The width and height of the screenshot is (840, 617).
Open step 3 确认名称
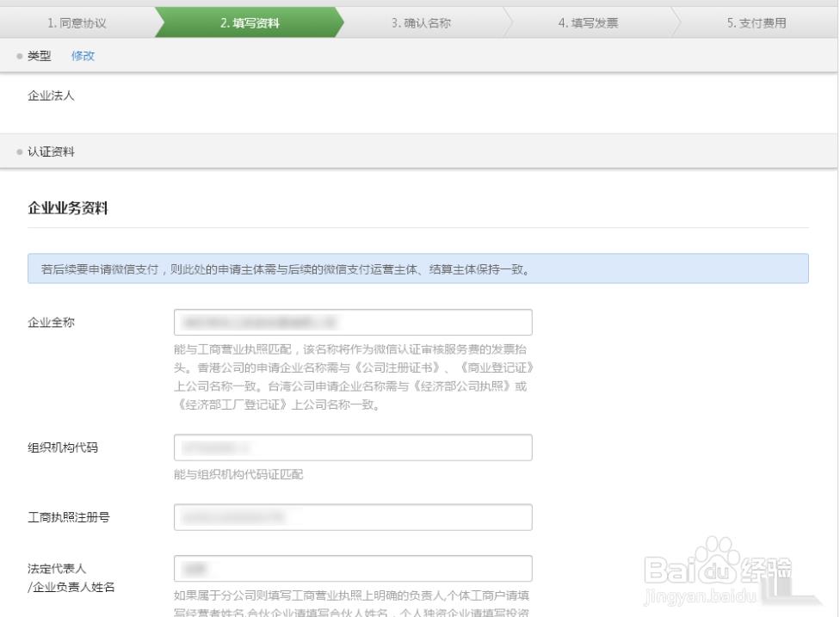click(421, 23)
